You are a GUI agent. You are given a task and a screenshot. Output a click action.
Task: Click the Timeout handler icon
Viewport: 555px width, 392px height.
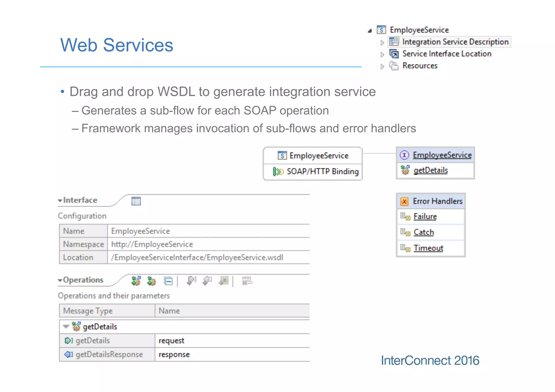tap(405, 248)
